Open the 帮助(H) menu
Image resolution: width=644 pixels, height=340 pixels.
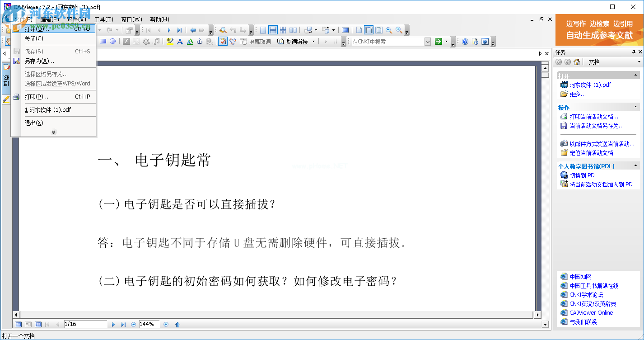[x=159, y=19]
